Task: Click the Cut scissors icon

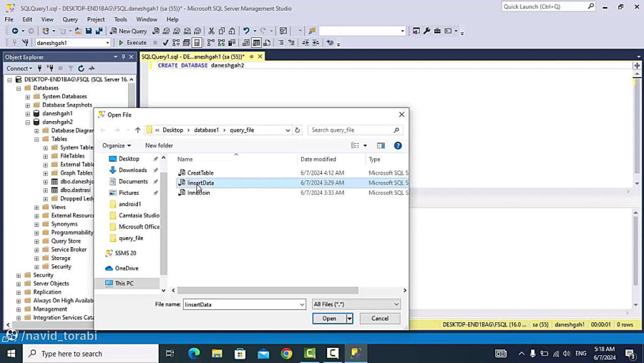Action: pos(211,31)
